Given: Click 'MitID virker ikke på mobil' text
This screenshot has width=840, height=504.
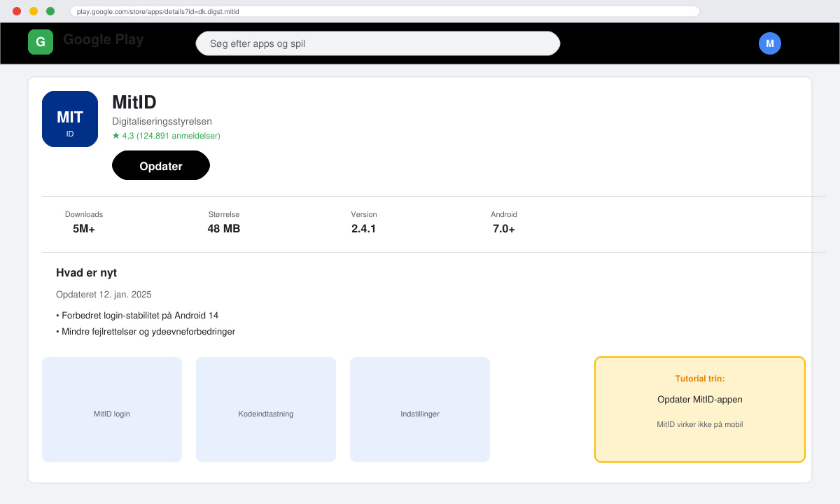Looking at the screenshot, I should 700,424.
